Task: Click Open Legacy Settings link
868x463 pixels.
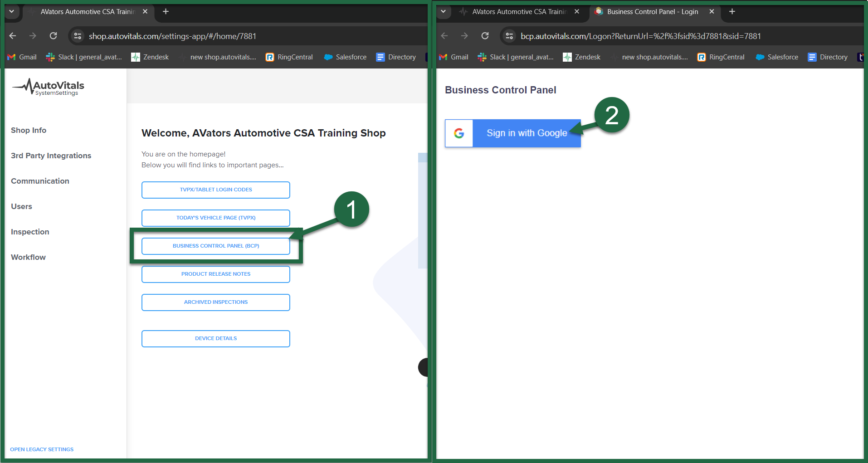Action: [x=42, y=449]
